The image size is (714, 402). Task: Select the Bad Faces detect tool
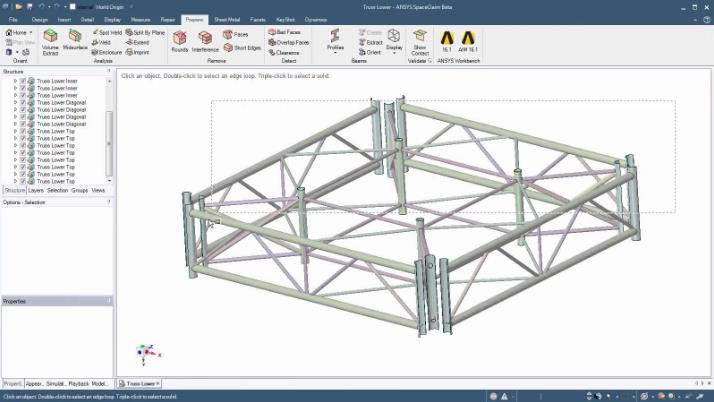pos(286,32)
